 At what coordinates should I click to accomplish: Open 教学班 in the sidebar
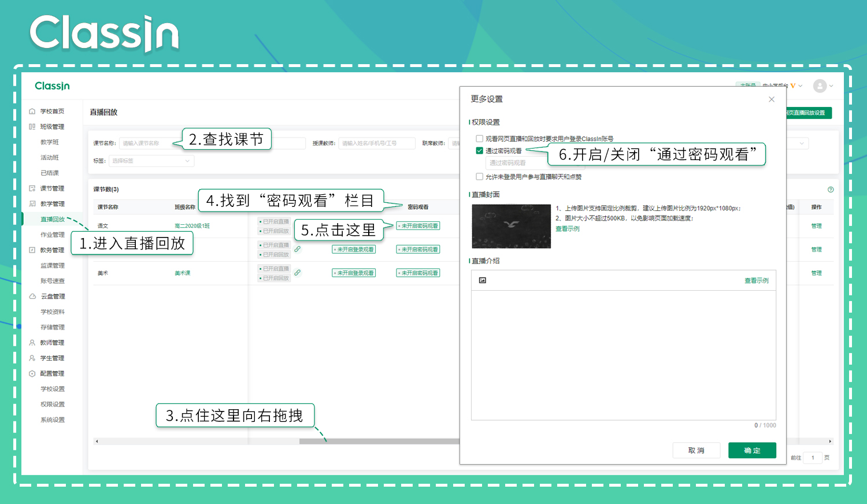pyautogui.click(x=50, y=142)
